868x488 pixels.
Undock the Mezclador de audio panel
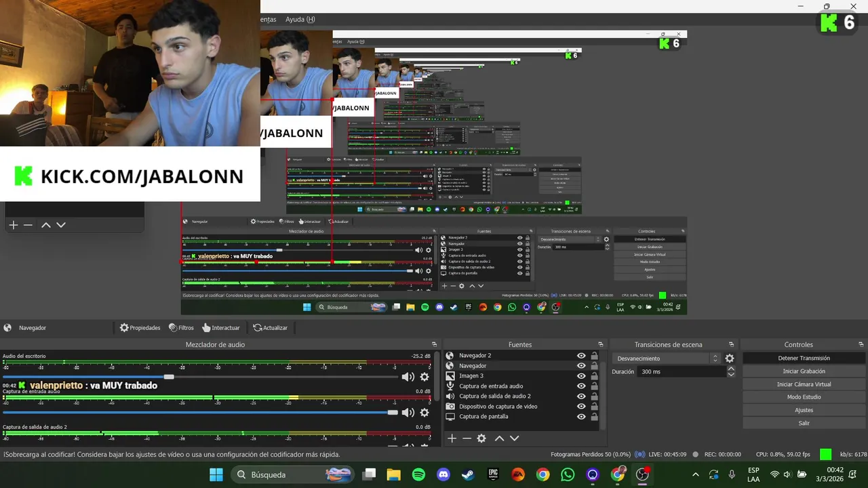(x=435, y=344)
